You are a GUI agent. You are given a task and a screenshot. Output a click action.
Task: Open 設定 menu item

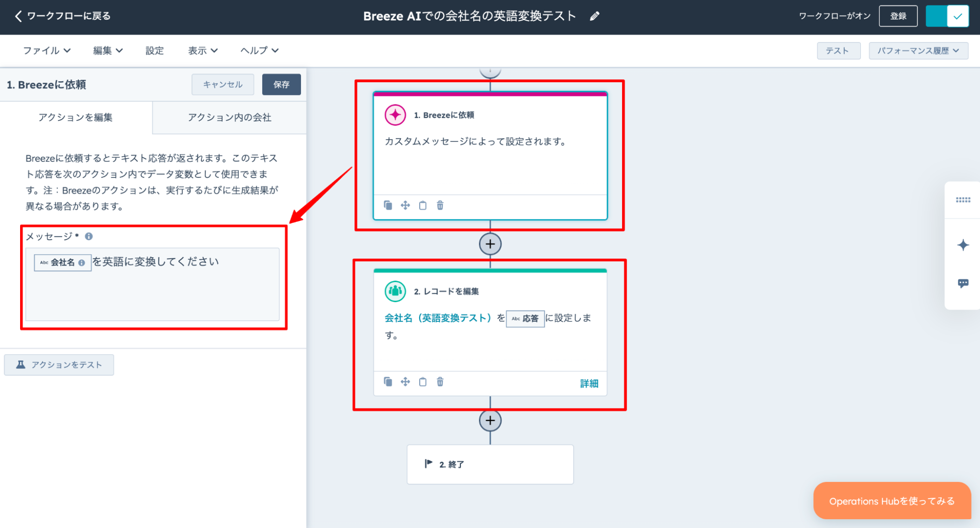(154, 50)
